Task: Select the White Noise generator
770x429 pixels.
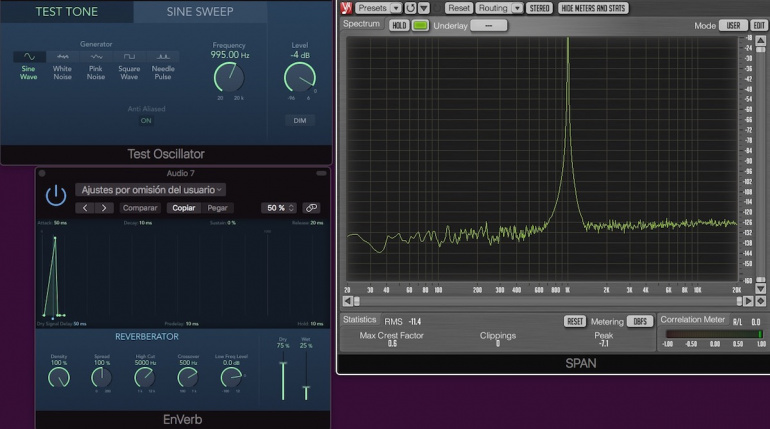Action: coord(62,65)
